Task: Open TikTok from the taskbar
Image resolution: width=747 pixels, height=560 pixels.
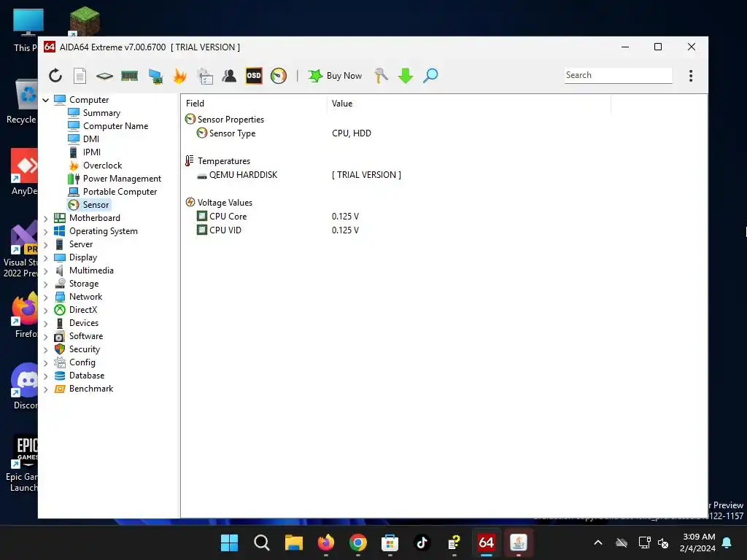Action: (422, 542)
